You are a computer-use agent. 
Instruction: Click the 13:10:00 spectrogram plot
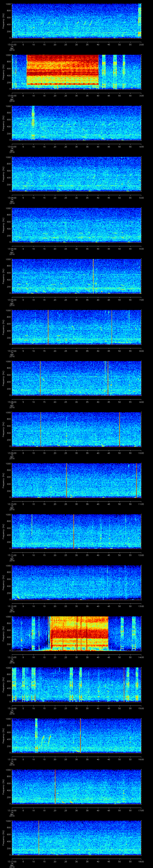77,480
